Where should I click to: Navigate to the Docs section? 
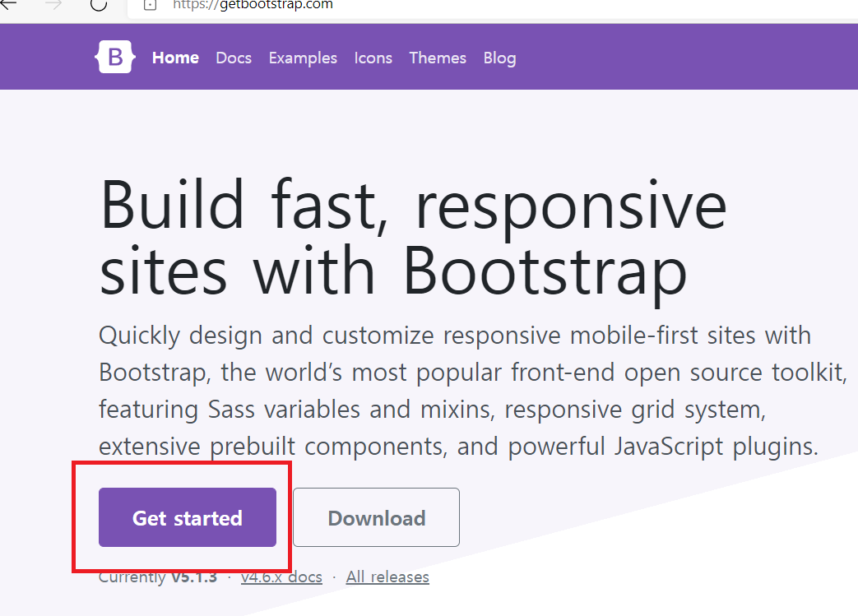[233, 58]
